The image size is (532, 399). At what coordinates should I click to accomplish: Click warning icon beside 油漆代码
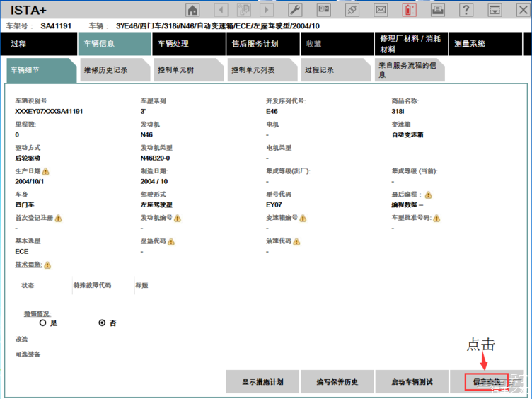tap(296, 241)
